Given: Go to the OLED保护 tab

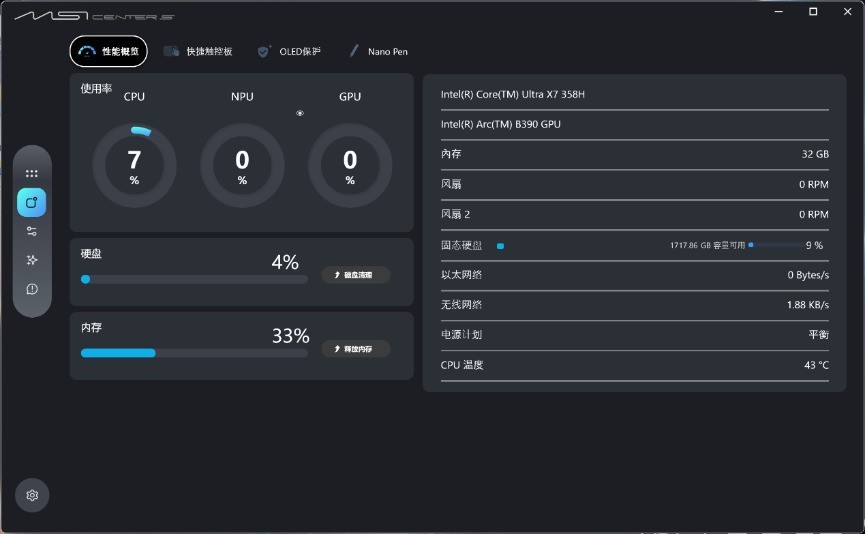Looking at the screenshot, I should [289, 51].
